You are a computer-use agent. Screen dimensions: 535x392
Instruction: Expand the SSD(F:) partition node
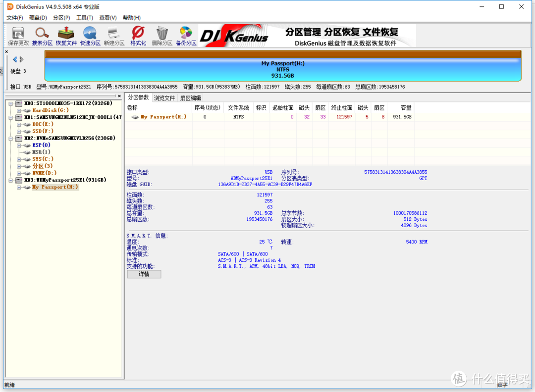click(x=19, y=131)
